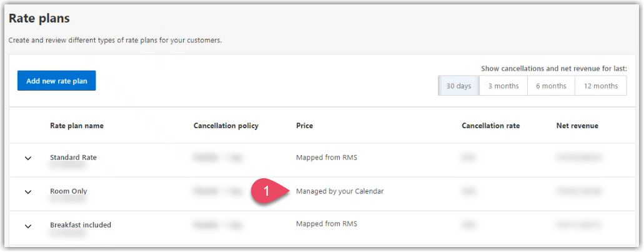The width and height of the screenshot is (644, 252).
Task: Expand the Breakfast included row chevron
Action: (28, 226)
